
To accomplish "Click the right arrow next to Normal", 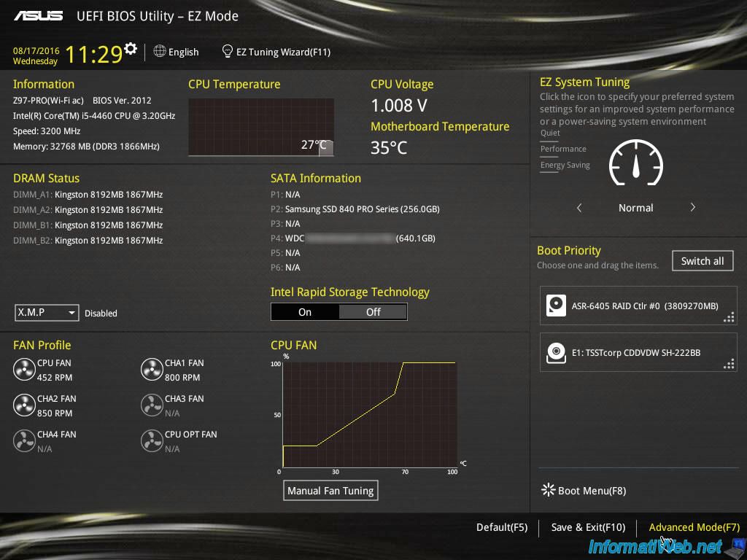I will coord(692,208).
